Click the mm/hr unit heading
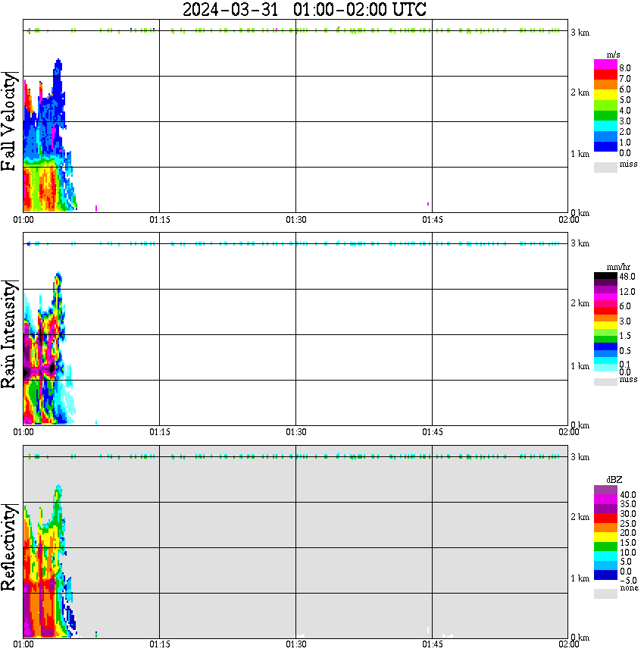644x658 pixels. tap(618, 267)
